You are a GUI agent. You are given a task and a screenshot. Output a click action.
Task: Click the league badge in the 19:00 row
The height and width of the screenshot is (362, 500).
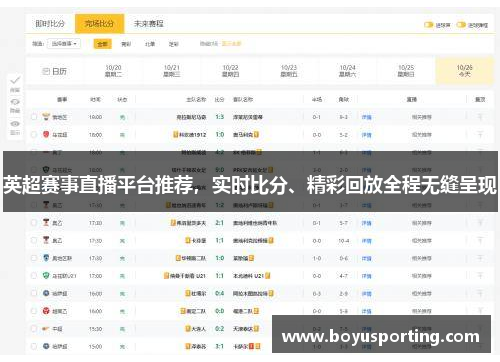pos(46,116)
